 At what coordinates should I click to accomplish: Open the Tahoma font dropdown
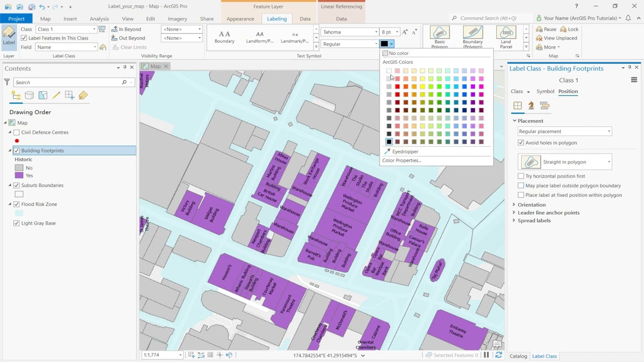tap(376, 32)
